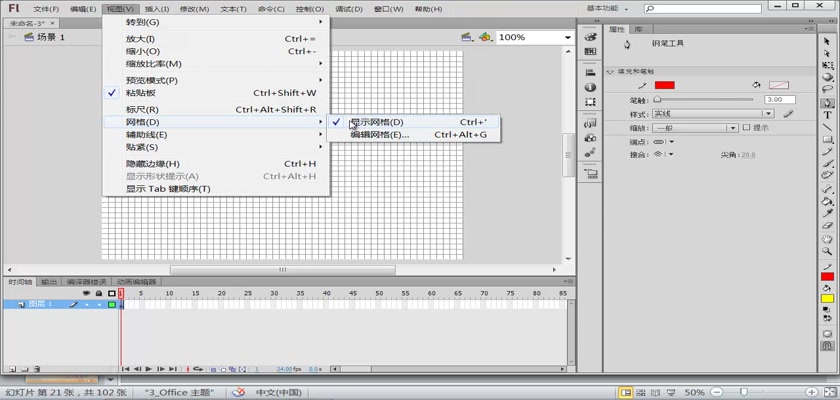Open the Swatches panel icon
This screenshot has width=840, height=400.
(590, 51)
